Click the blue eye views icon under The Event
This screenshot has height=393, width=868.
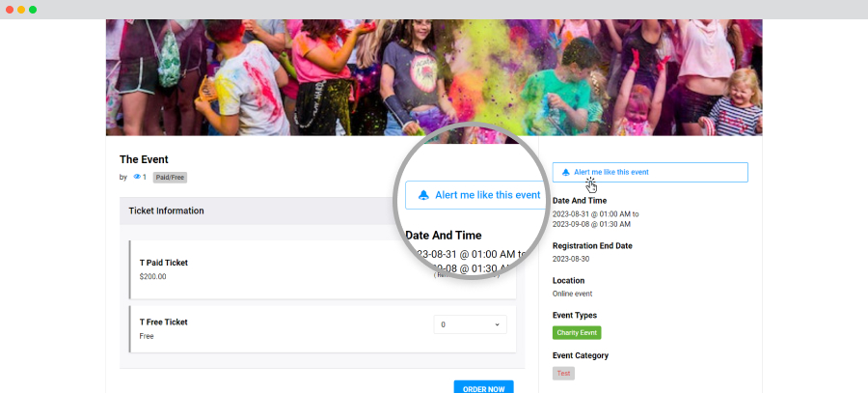click(137, 178)
